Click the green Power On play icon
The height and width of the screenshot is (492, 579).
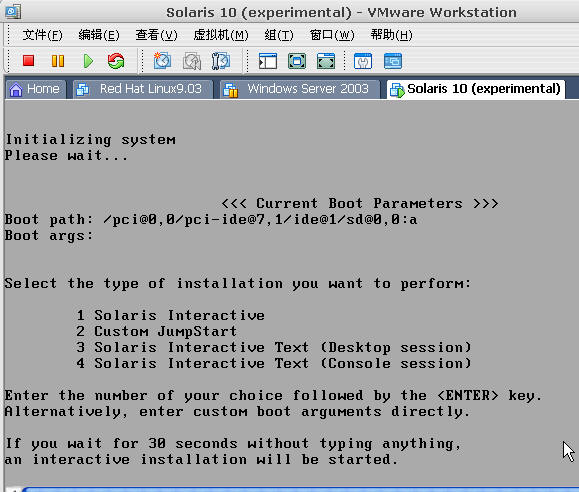(88, 61)
